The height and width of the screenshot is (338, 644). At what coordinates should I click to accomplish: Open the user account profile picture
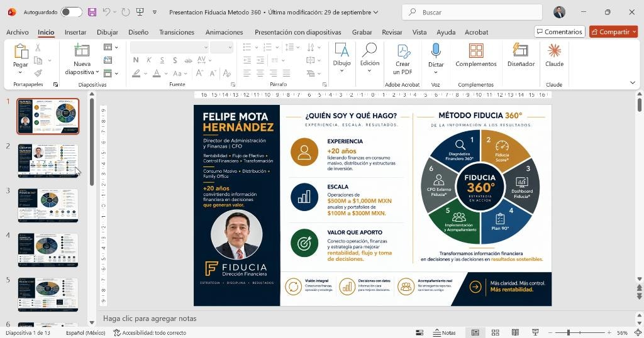[x=559, y=13]
